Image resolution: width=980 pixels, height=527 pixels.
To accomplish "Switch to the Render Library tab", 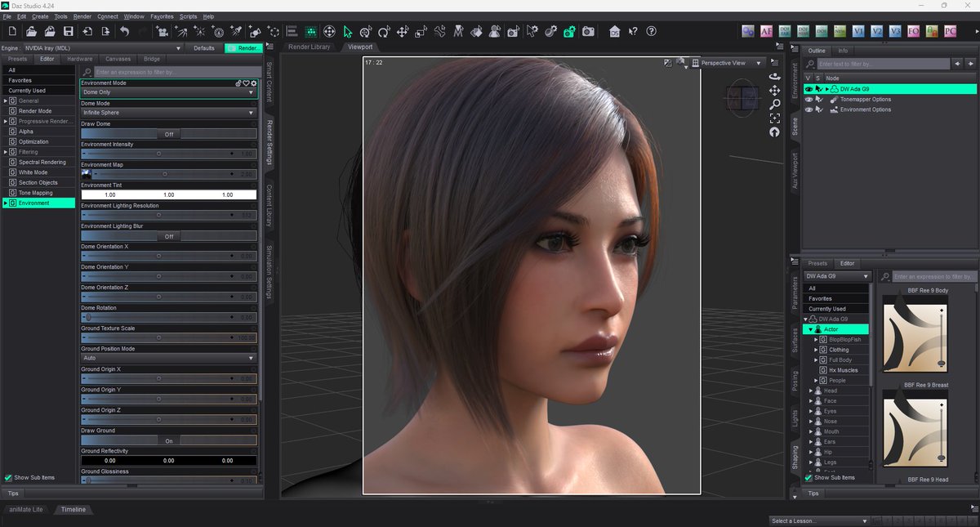I will pos(310,47).
